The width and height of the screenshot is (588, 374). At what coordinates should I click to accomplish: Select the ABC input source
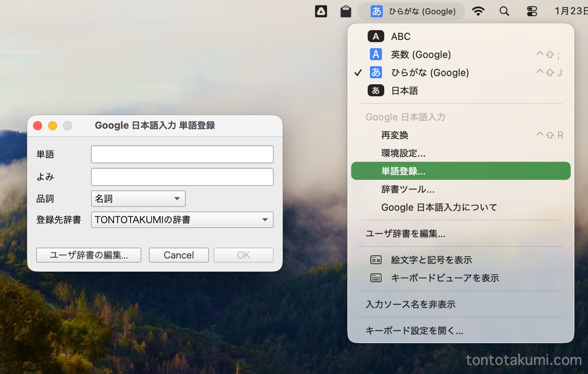click(401, 36)
